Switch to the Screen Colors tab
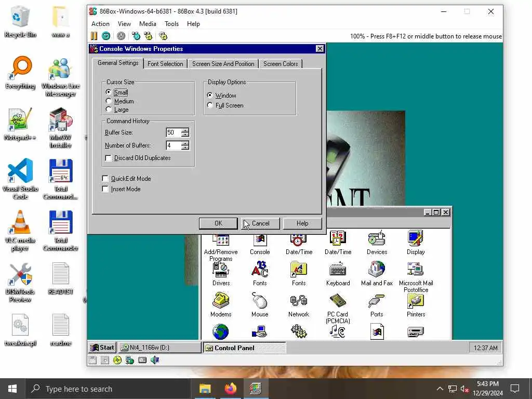The image size is (532, 399). pos(281,64)
